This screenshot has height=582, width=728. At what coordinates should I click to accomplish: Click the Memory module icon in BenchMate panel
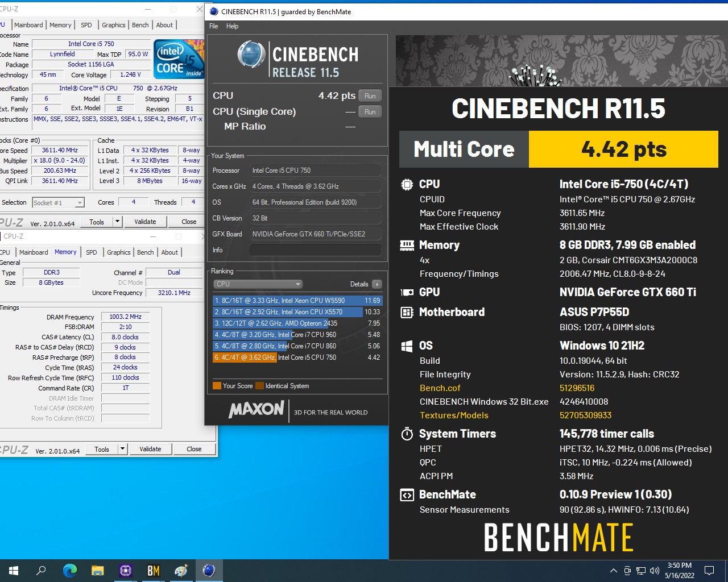tap(407, 246)
